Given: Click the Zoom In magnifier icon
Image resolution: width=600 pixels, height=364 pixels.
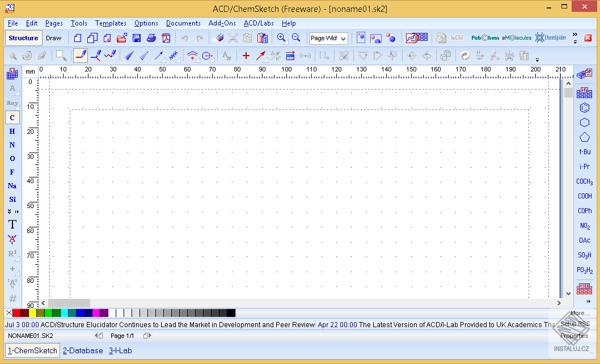Looking at the screenshot, I should [282, 38].
